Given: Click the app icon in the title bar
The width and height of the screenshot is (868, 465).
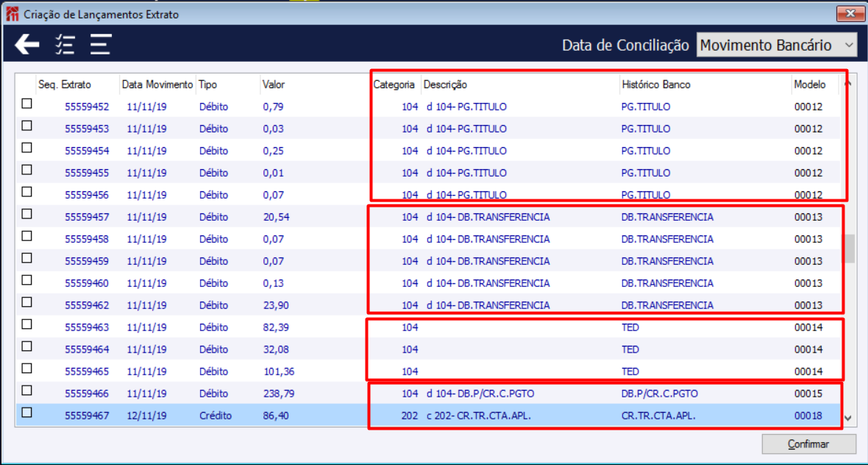Looking at the screenshot, I should click(12, 14).
